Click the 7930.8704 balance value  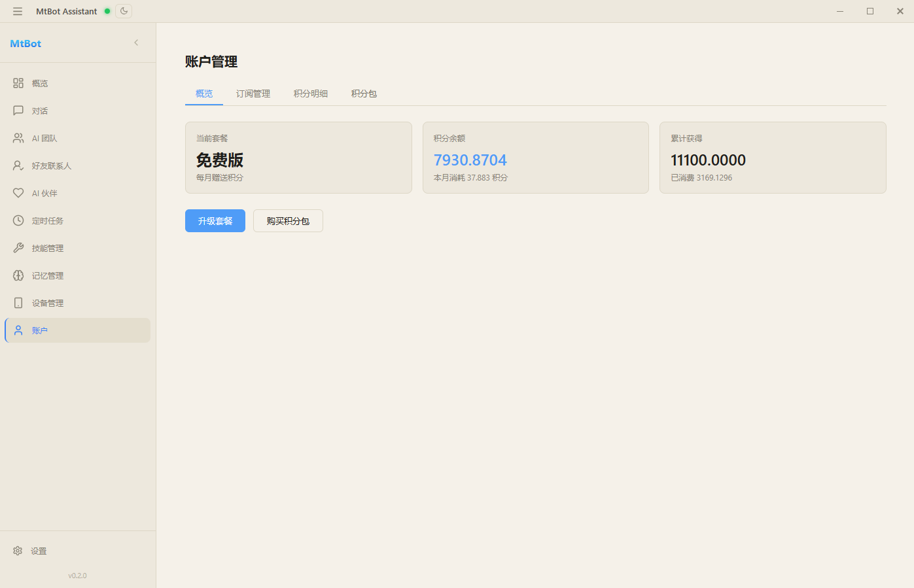[470, 160]
